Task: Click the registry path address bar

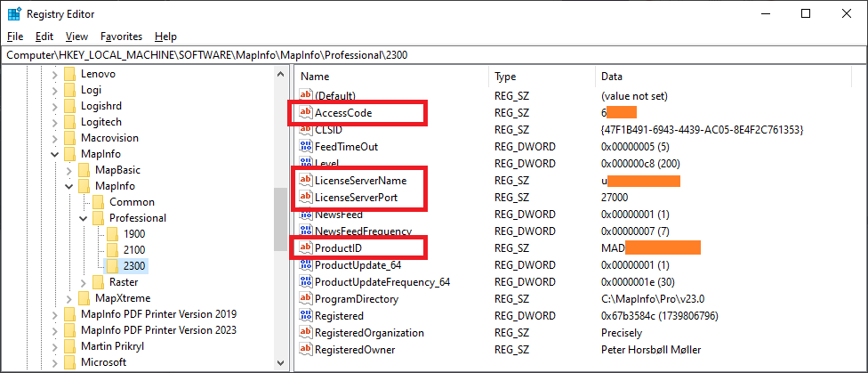Action: pyautogui.click(x=434, y=55)
